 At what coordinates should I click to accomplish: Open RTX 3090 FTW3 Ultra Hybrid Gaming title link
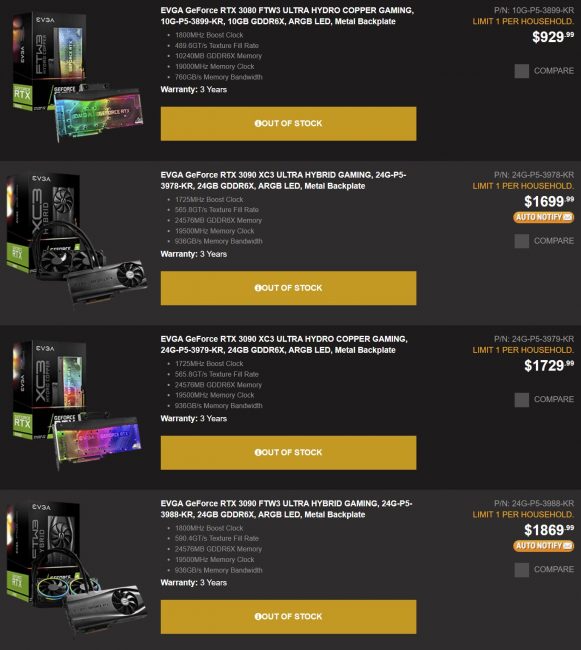286,509
